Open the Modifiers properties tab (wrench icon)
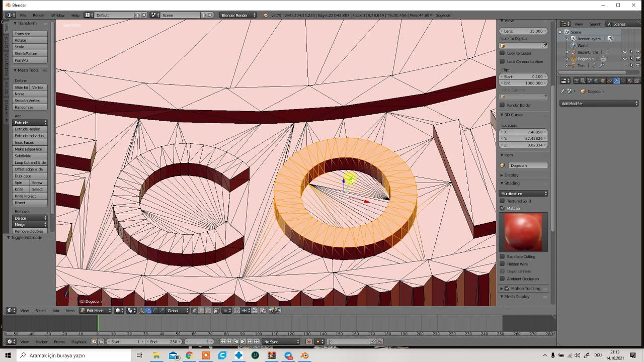The width and height of the screenshot is (644, 362). point(616,80)
